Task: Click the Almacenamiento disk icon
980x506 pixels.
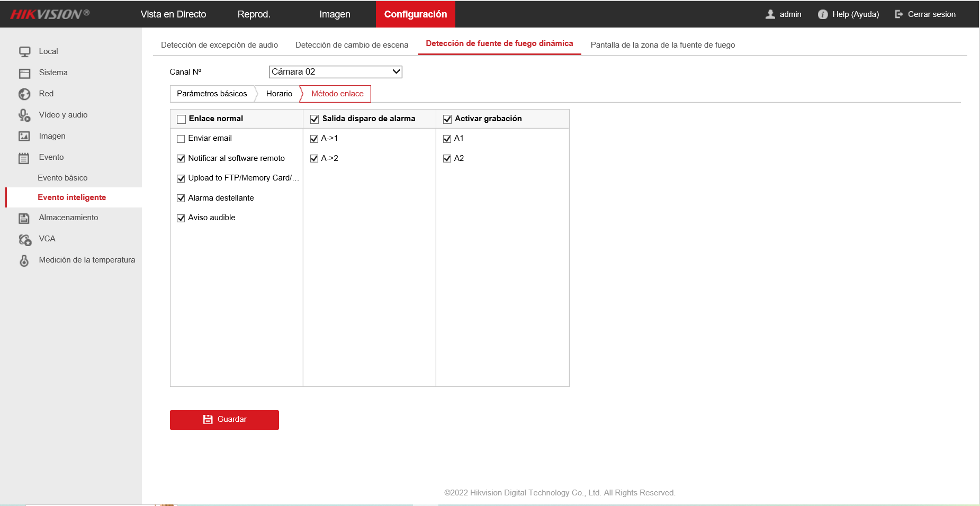Action: point(24,218)
